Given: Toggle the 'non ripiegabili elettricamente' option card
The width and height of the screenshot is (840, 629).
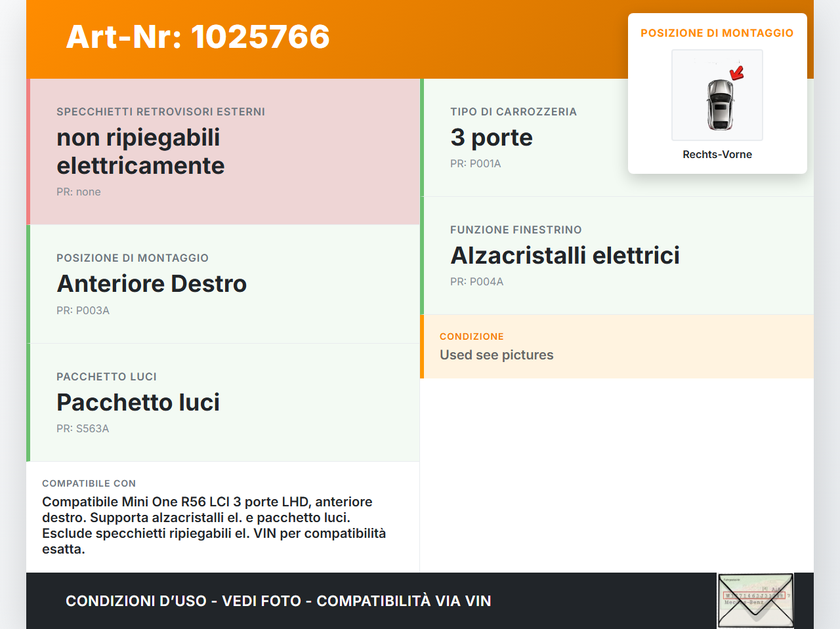Looking at the screenshot, I should 223,151.
